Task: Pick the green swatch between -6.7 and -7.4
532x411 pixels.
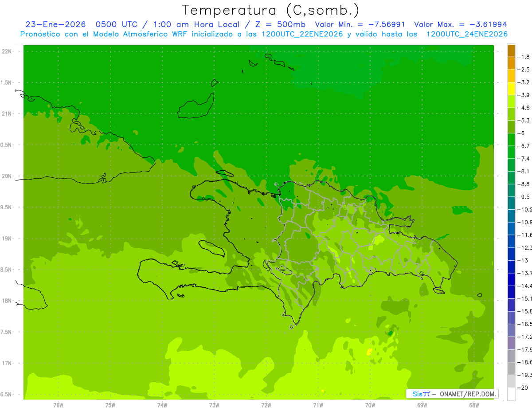Action: pyautogui.click(x=511, y=152)
